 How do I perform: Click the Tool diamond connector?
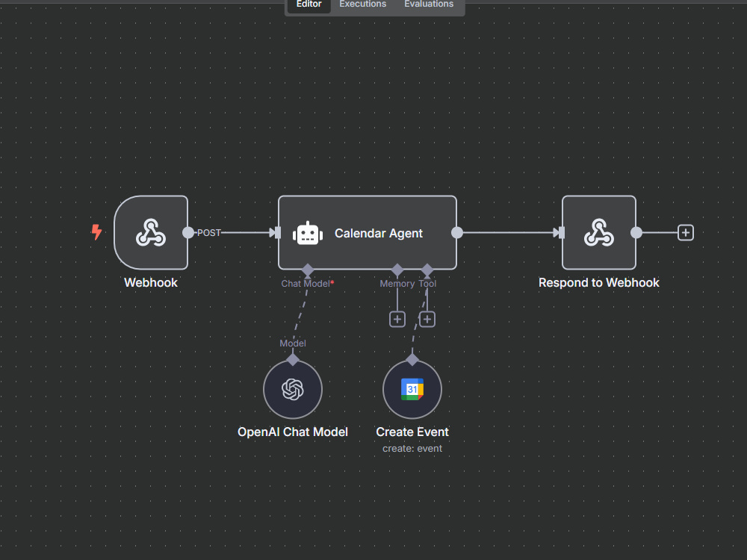tap(427, 270)
